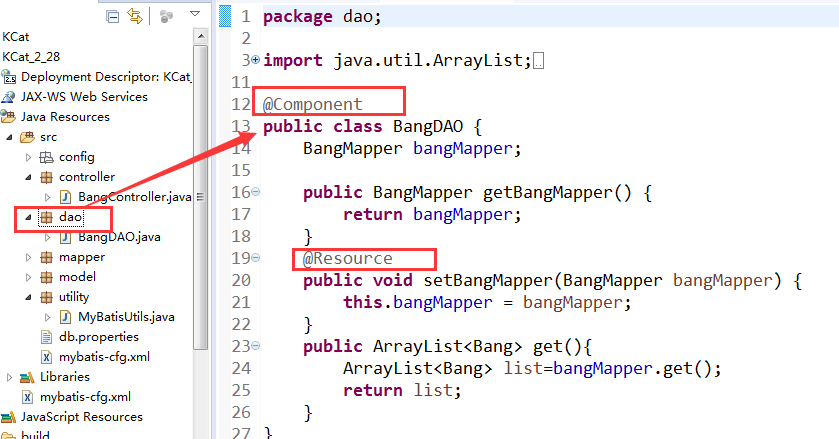The height and width of the screenshot is (439, 839).
Task: Open BangController.java
Action: tap(134, 197)
